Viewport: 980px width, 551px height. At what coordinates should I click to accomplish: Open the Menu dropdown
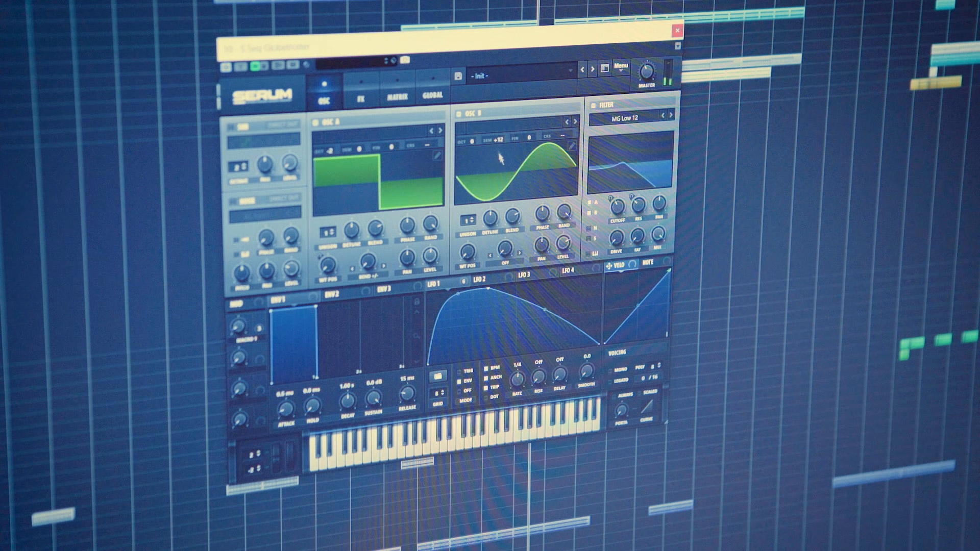click(621, 67)
